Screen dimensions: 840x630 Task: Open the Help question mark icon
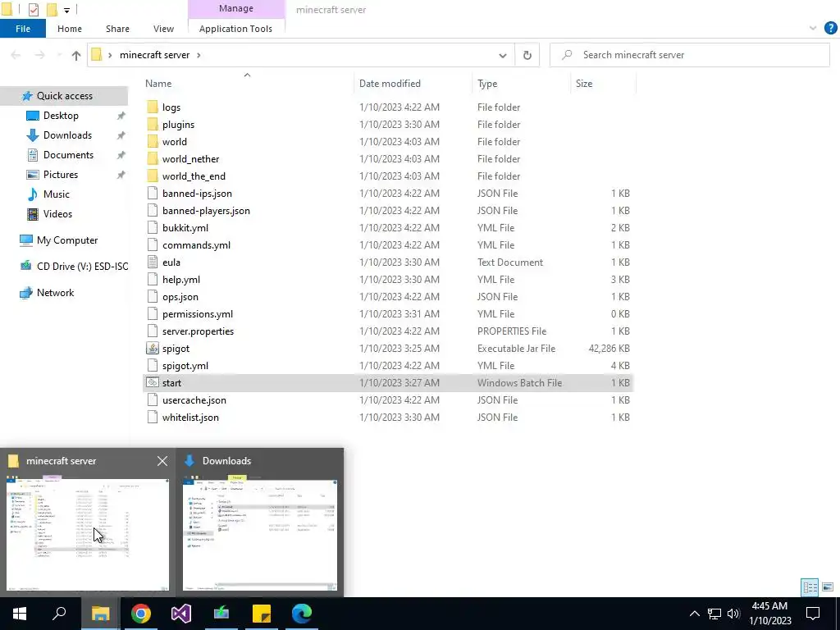830,28
